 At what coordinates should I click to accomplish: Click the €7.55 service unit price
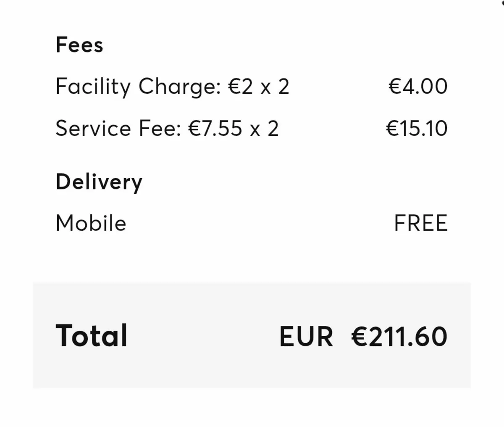click(x=215, y=128)
